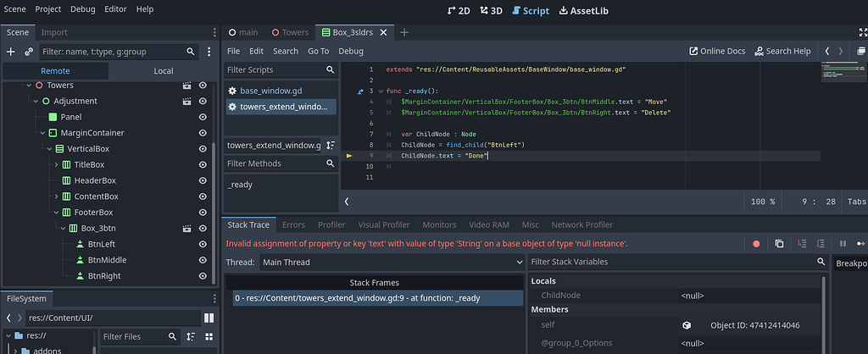The height and width of the screenshot is (354, 868).
Task: Collapse the FooterBox tree node
Action: [55, 213]
